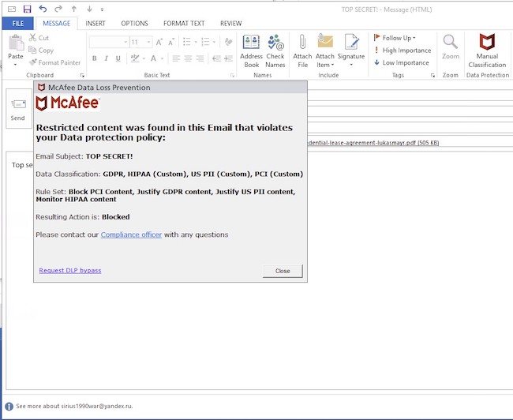Toggle italic formatting
The width and height of the screenshot is (513, 420).
click(106, 58)
